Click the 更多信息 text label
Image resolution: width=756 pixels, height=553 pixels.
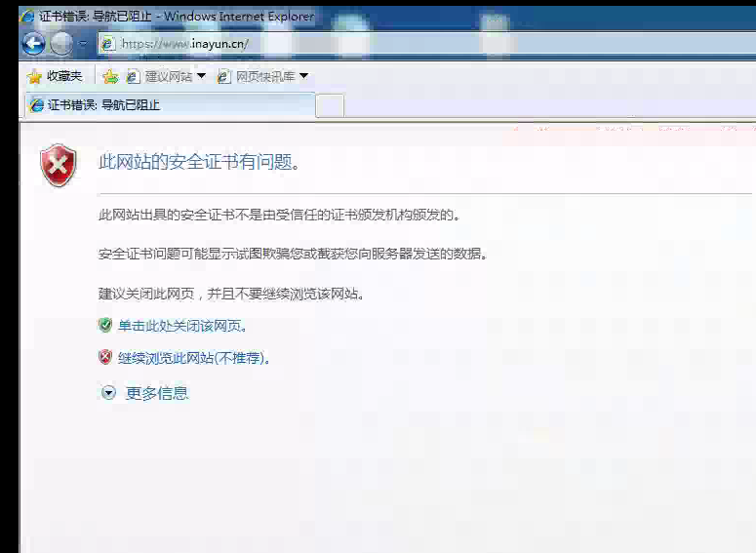(157, 393)
